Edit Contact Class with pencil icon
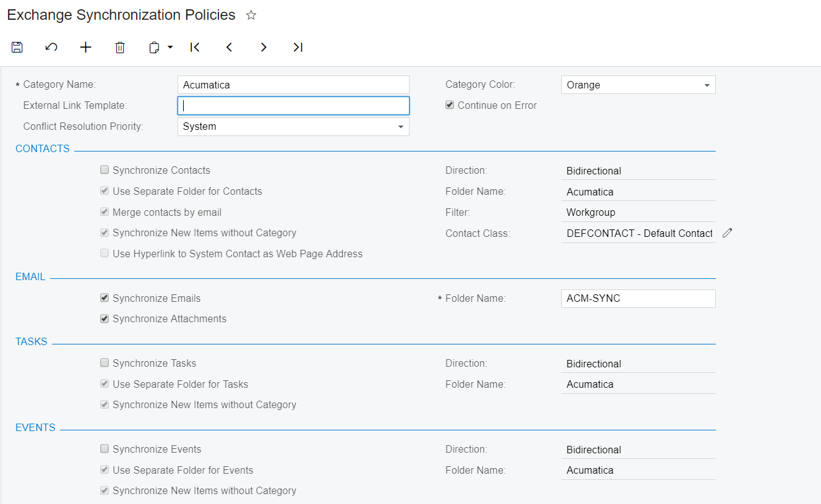Screen dimensions: 821x504 728,233
